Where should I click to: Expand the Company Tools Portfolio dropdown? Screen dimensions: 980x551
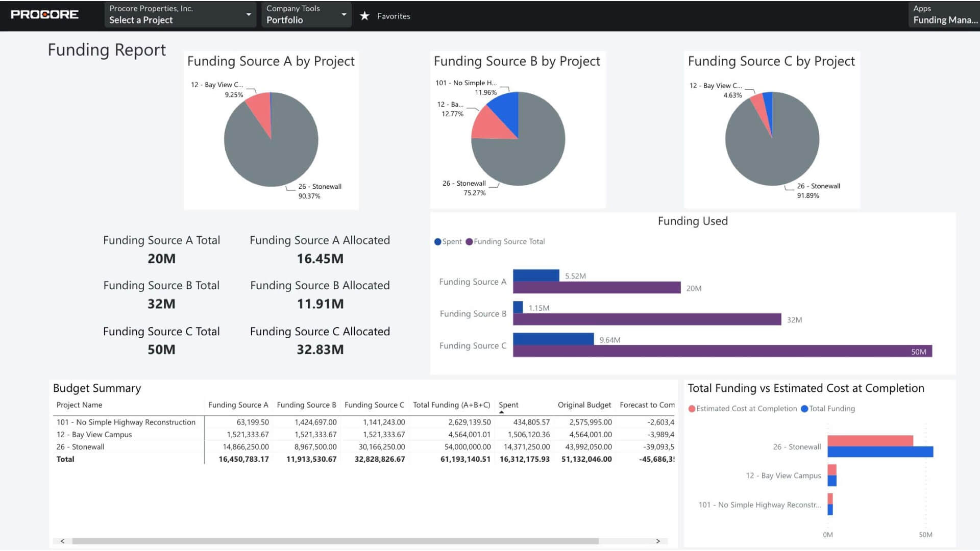click(306, 15)
